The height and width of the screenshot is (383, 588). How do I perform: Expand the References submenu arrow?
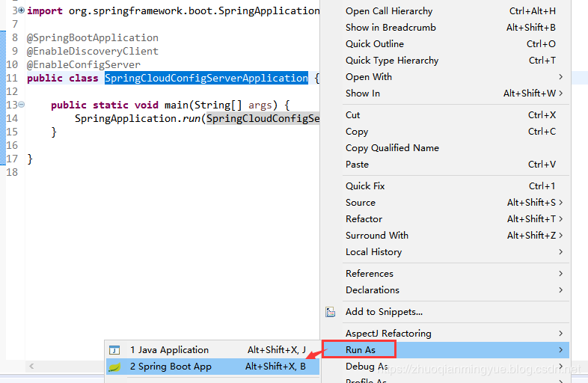pos(560,274)
